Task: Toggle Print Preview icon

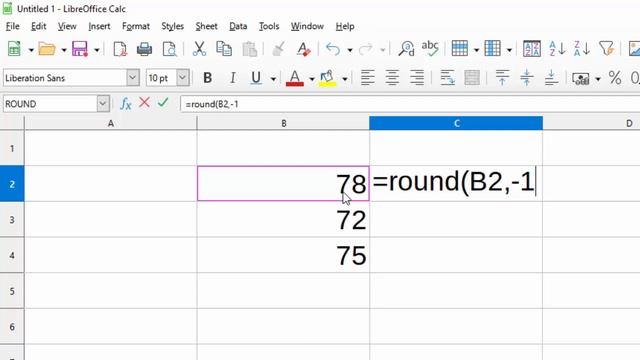Action: (x=169, y=49)
